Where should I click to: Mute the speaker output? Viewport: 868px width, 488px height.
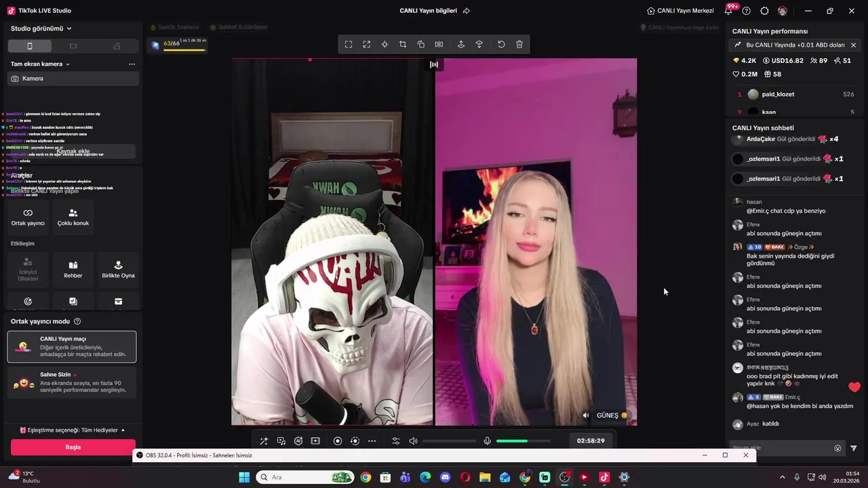click(413, 441)
